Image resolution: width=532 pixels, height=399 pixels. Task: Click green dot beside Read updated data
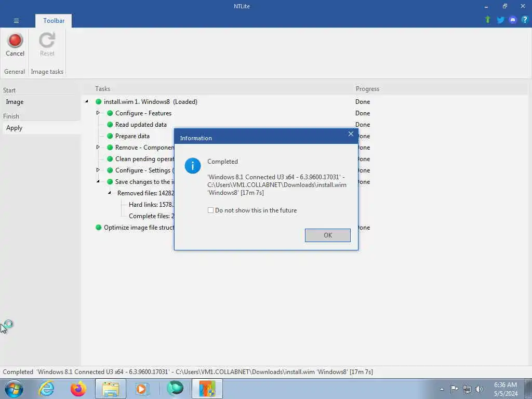tap(110, 125)
